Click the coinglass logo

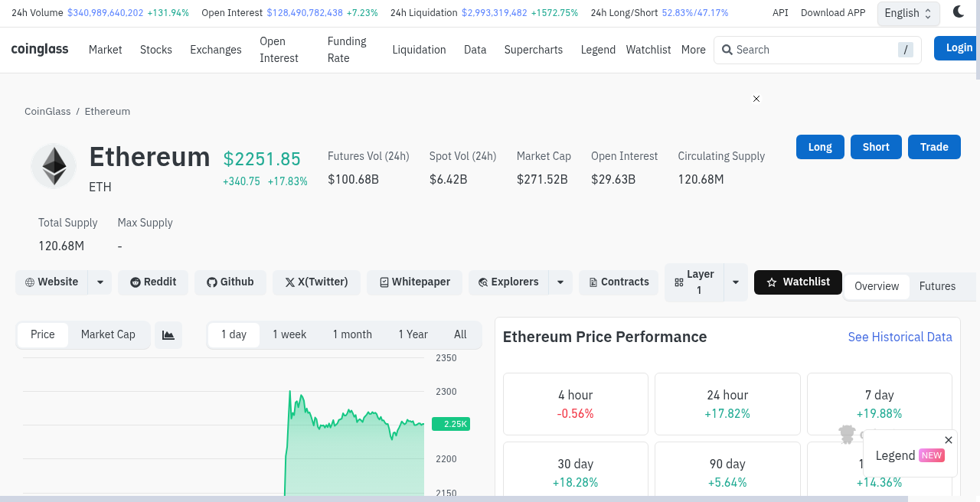click(40, 50)
